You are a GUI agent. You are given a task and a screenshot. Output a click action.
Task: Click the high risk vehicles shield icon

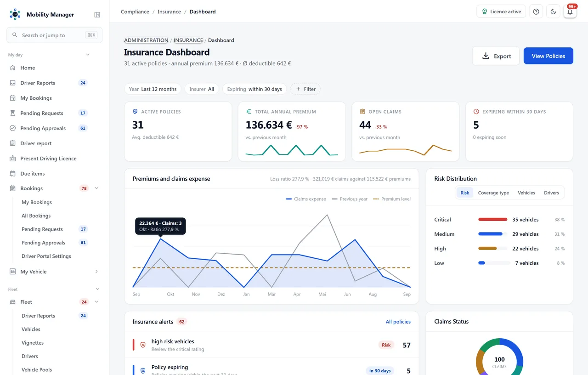pos(143,345)
